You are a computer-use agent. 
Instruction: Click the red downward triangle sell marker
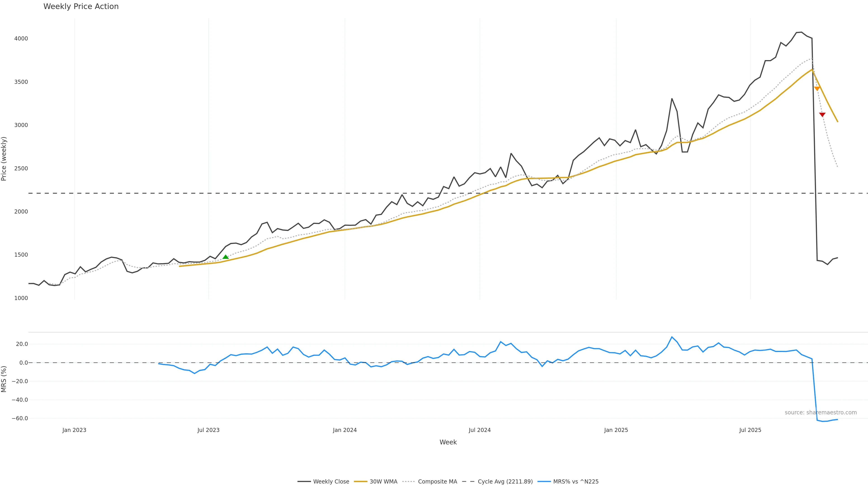[822, 115]
